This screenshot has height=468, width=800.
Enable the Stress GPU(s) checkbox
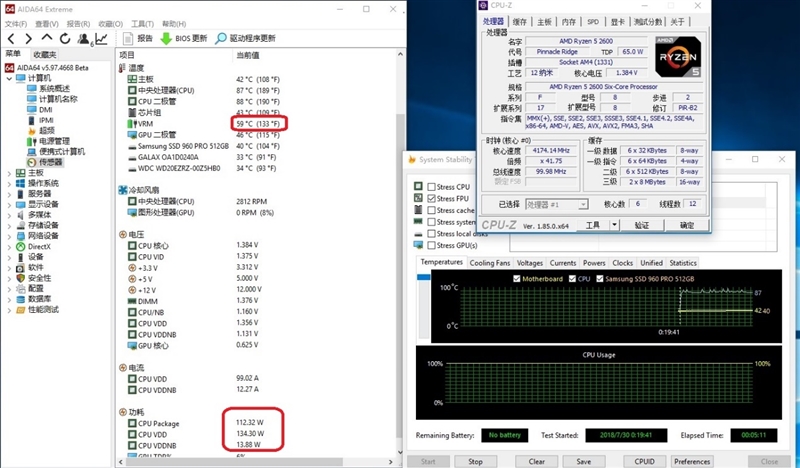(432, 245)
